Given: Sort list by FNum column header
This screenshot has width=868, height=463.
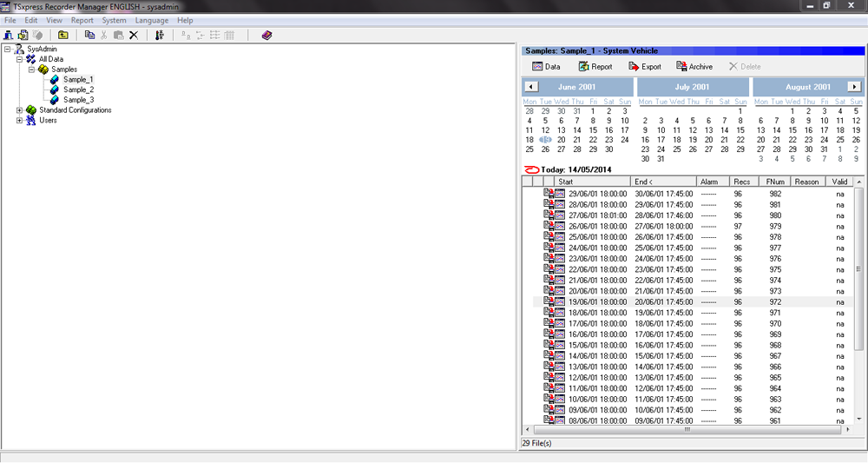Looking at the screenshot, I should click(x=774, y=182).
